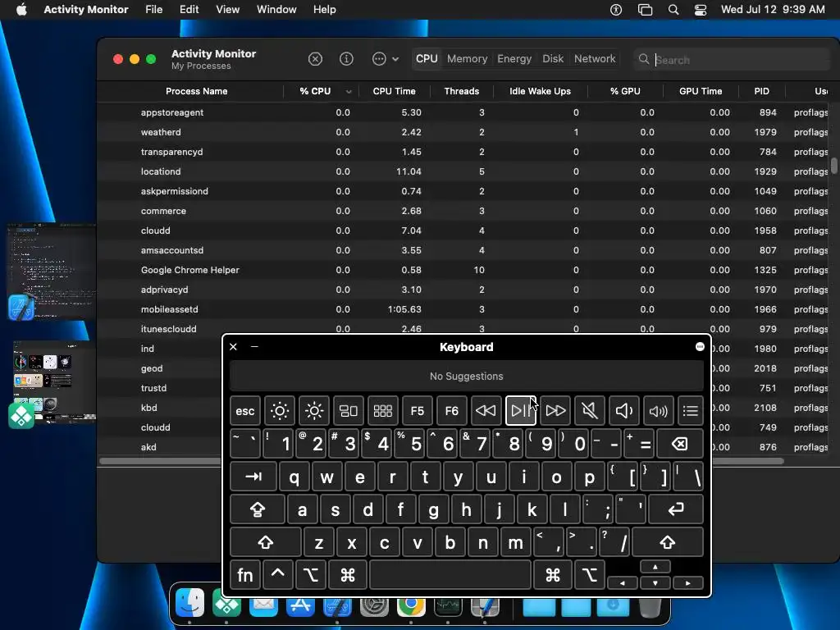
Task: Toggle the left option key on the virtual keyboard
Action: [x=311, y=575]
